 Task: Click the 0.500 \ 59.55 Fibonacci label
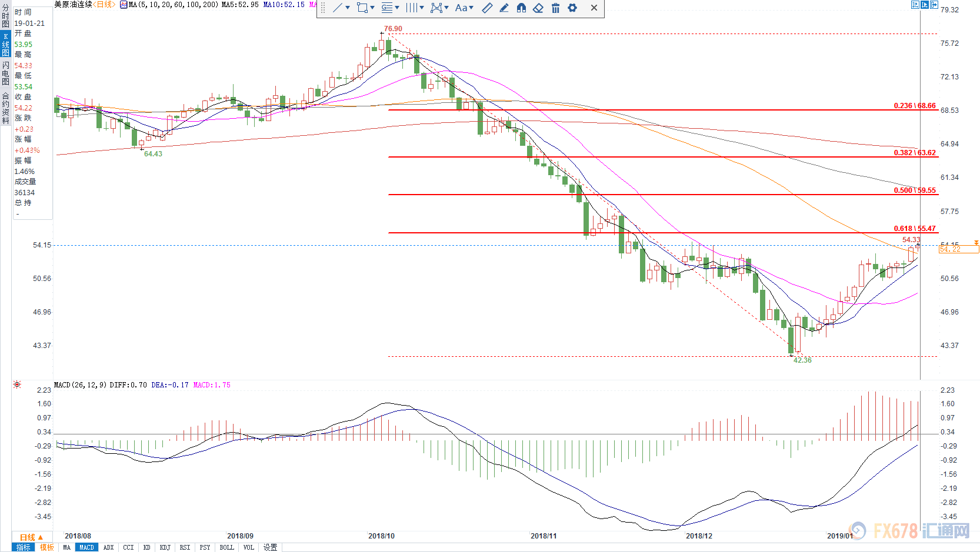tap(915, 190)
